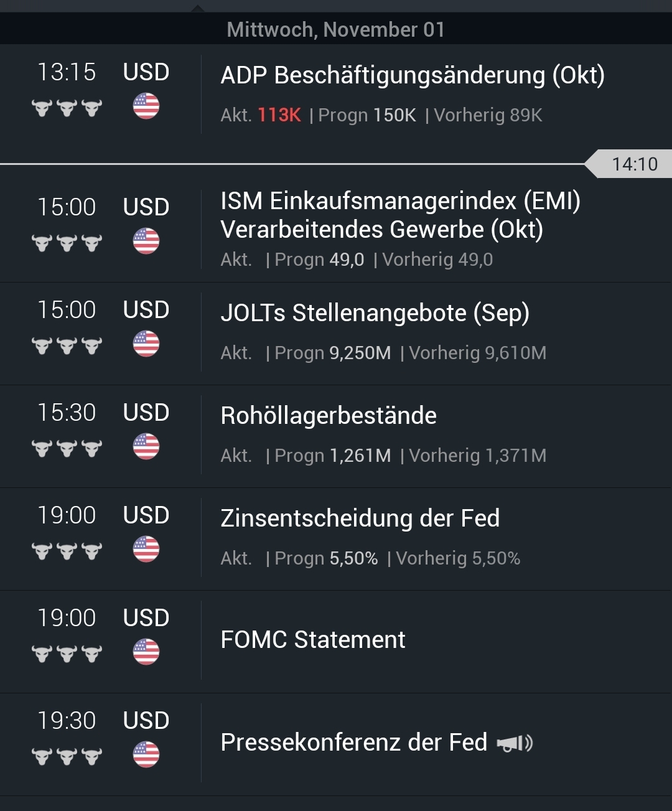Open the ISM Einkaufsmanagerindex Verarbeitendes Gewerbe event

(x=400, y=215)
